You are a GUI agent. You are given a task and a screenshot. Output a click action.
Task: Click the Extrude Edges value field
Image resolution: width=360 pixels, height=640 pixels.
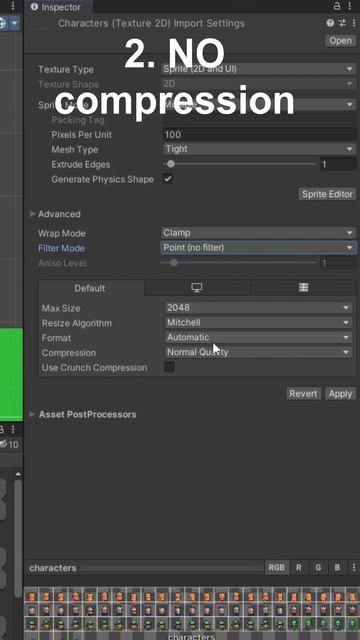pos(338,164)
